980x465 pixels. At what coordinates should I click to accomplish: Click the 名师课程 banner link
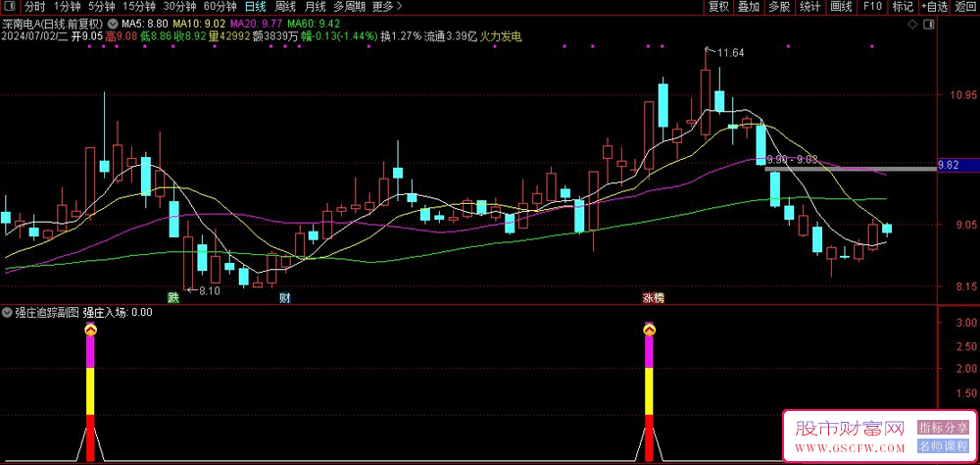pos(942,446)
